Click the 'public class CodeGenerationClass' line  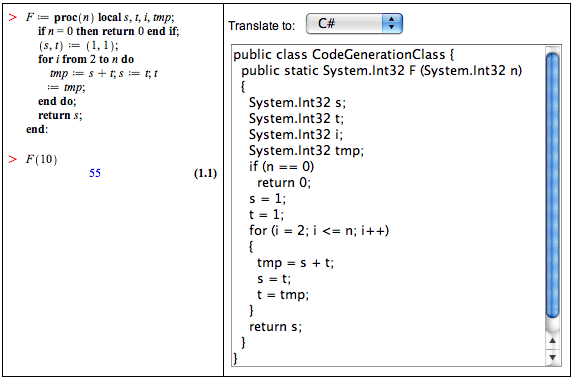[344, 55]
